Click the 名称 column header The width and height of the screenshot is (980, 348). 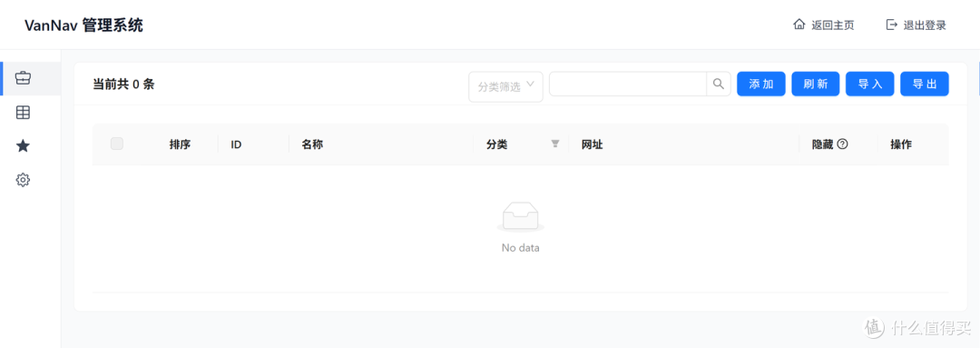coord(312,144)
